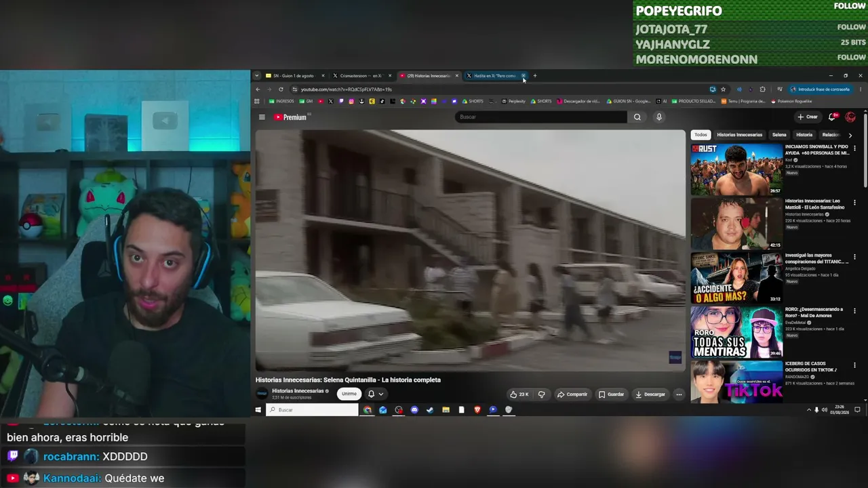Image resolution: width=868 pixels, height=488 pixels.
Task: Open the YouTube account avatar menu
Action: point(850,117)
